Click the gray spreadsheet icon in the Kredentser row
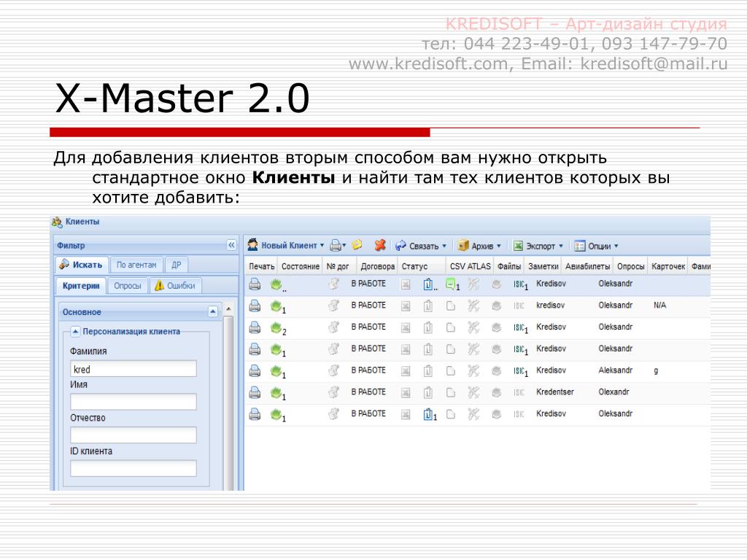 (406, 392)
